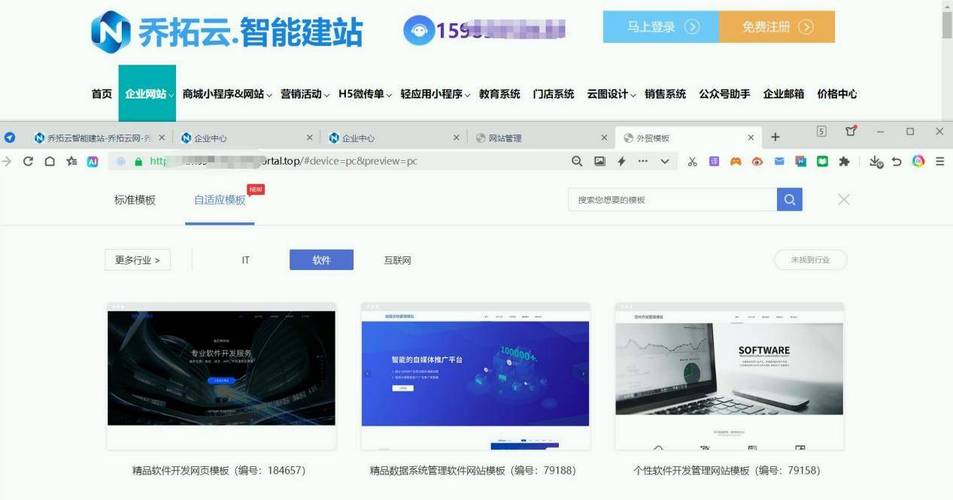Viewport: 953px width, 500px height.
Task: Expand the 商城小程序&网站 dropdown menu
Action: pos(227,94)
